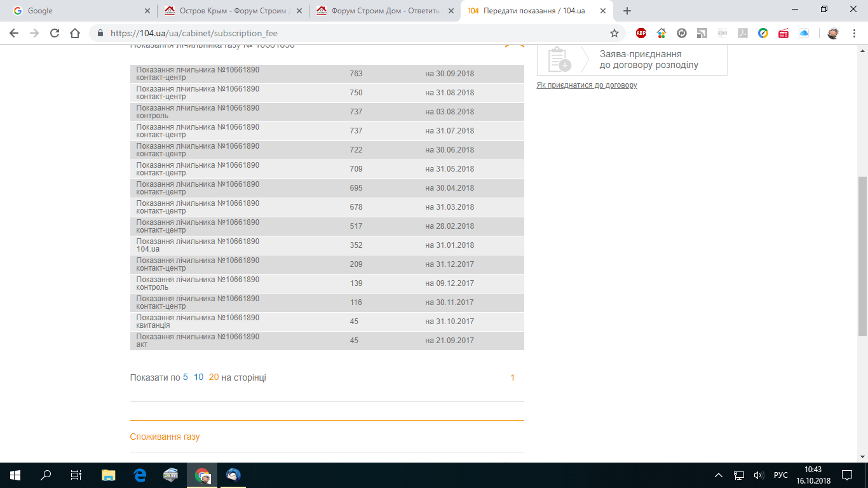Open the Chrome profile avatar

point(833,33)
